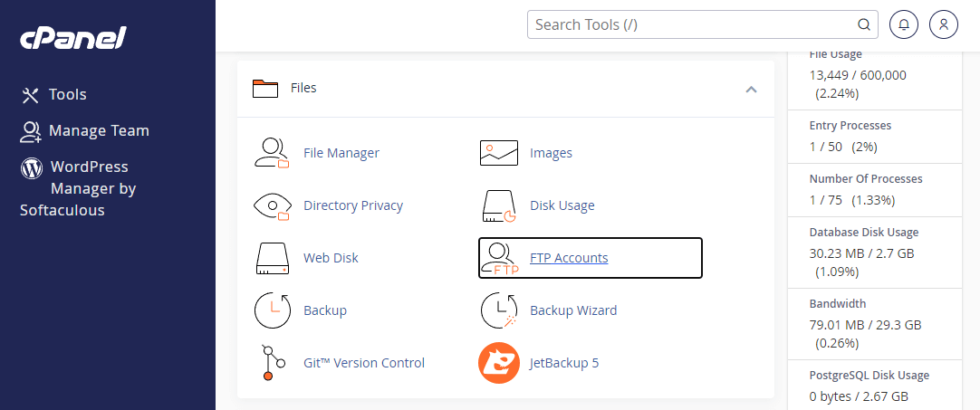
Task: Focus the Search Tools field
Action: [x=703, y=24]
